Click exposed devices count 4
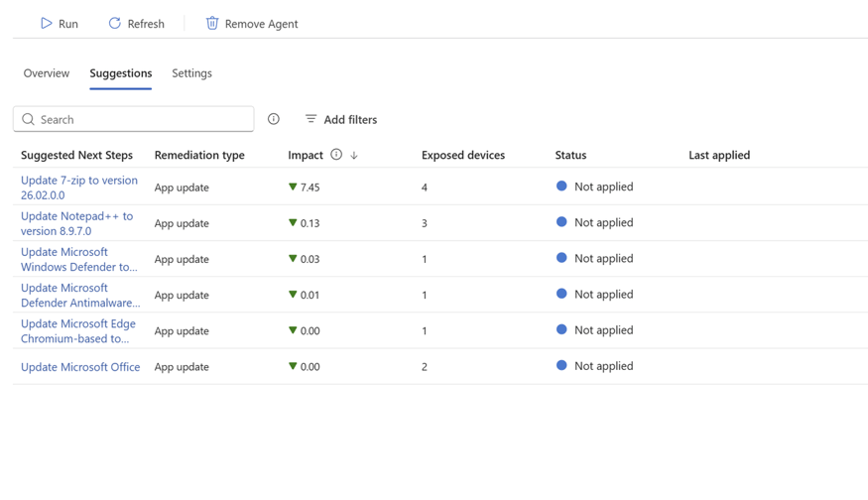 point(425,187)
